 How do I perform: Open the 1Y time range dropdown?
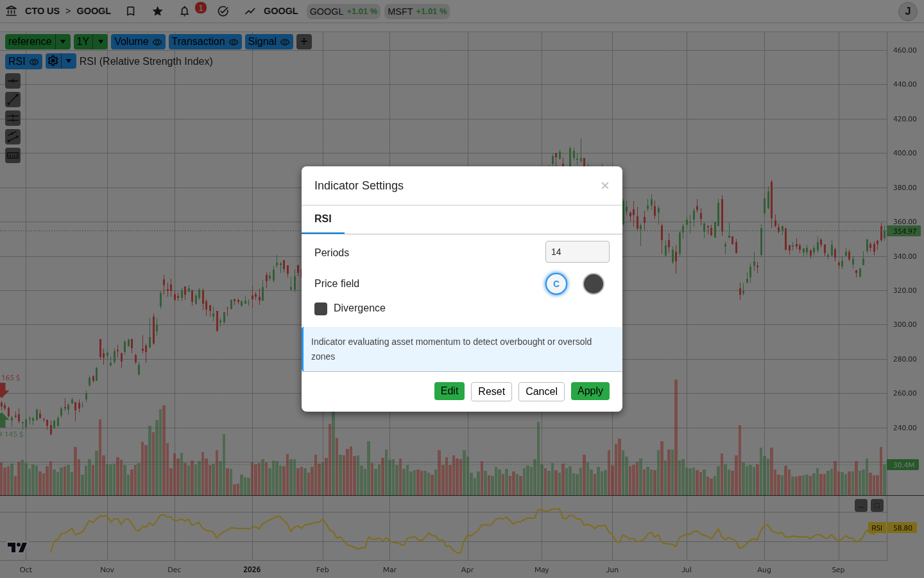coord(100,42)
